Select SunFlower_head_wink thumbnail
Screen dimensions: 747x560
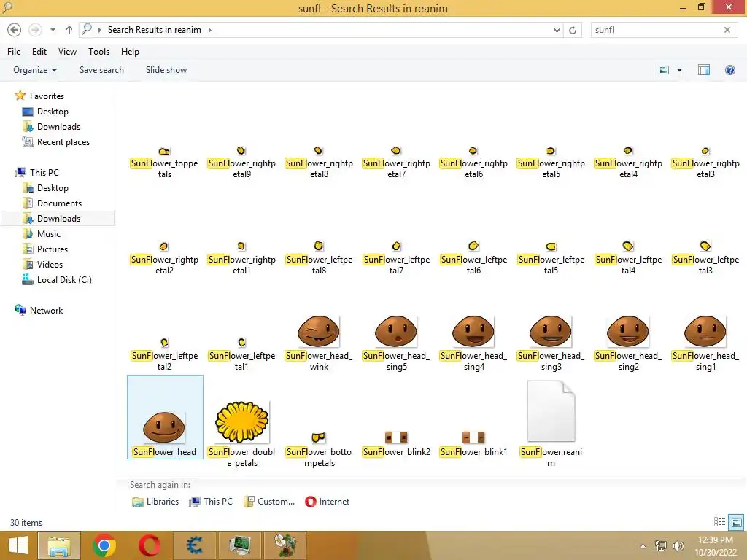click(319, 331)
